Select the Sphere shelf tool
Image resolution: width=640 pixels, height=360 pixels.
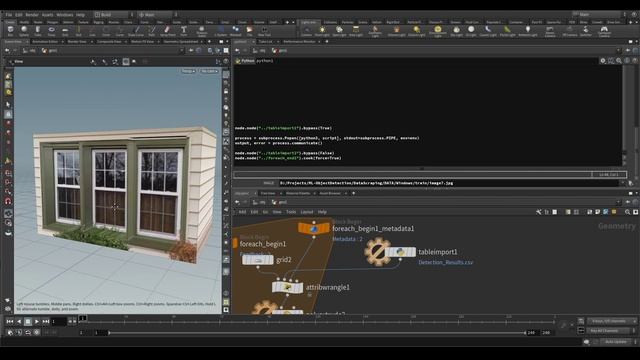pyautogui.click(x=24, y=31)
